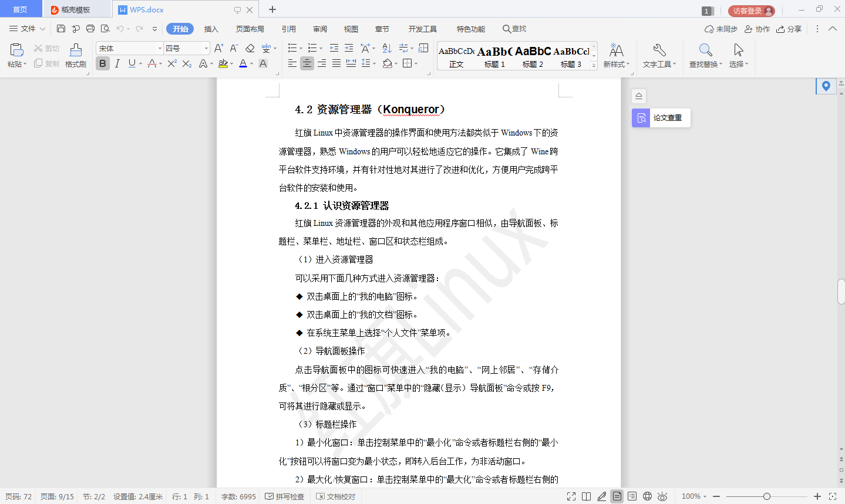Click the vertical scrollbar thumb
The image size is (845, 504).
click(841, 292)
